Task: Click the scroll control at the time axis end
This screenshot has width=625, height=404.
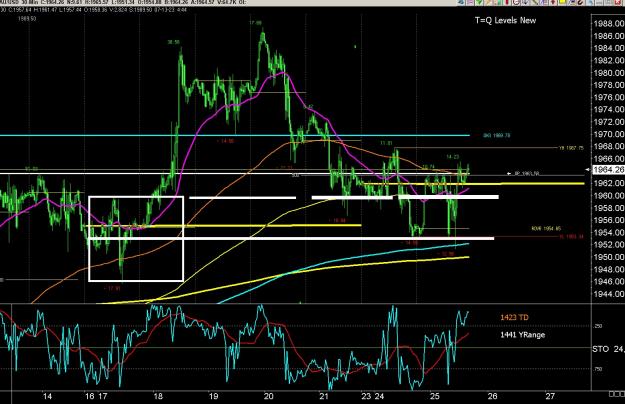Action: (617, 394)
